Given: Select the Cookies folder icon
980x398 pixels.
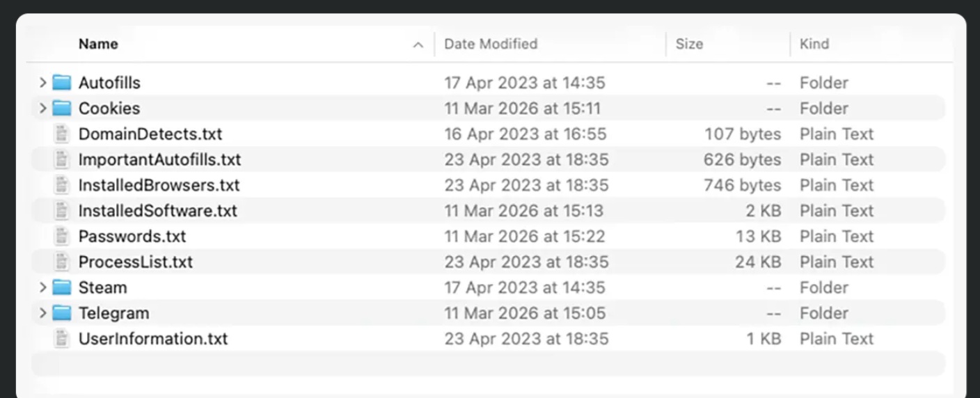Looking at the screenshot, I should tap(62, 109).
